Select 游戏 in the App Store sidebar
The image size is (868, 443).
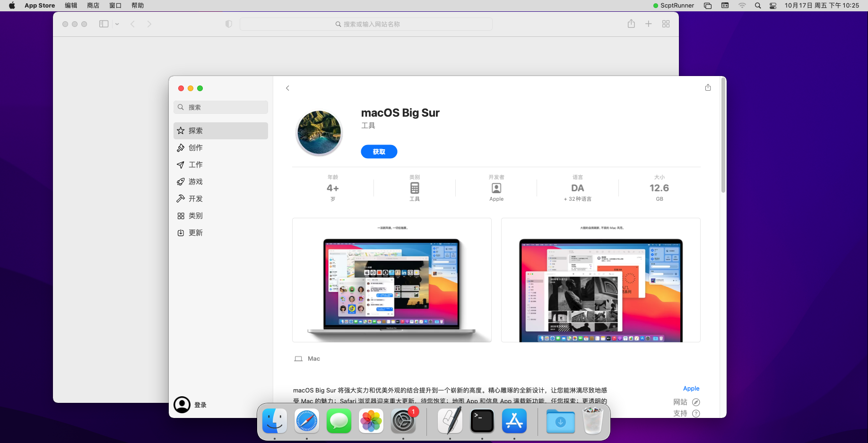pyautogui.click(x=221, y=182)
